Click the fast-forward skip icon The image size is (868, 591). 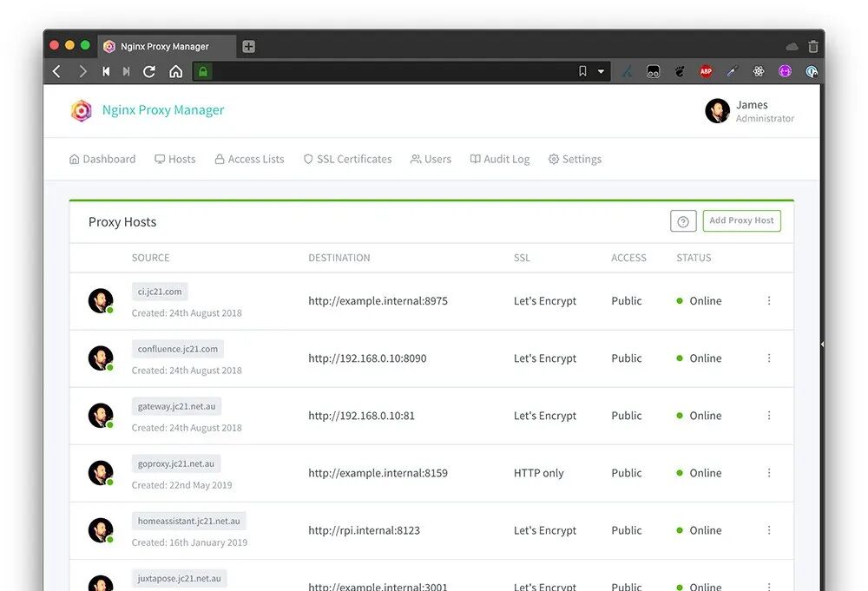tap(126, 71)
